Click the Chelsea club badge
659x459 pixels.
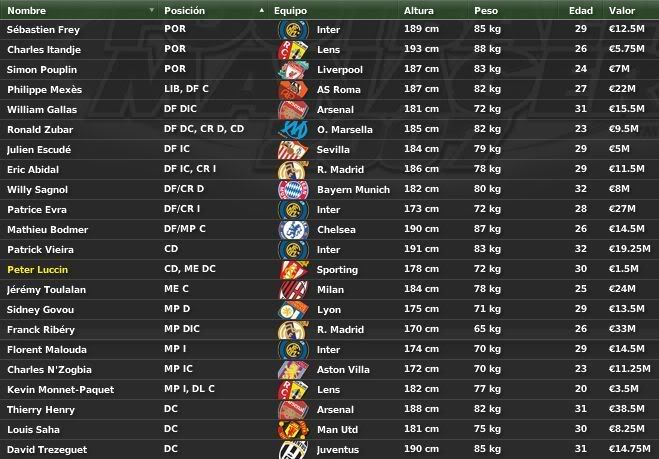(293, 230)
